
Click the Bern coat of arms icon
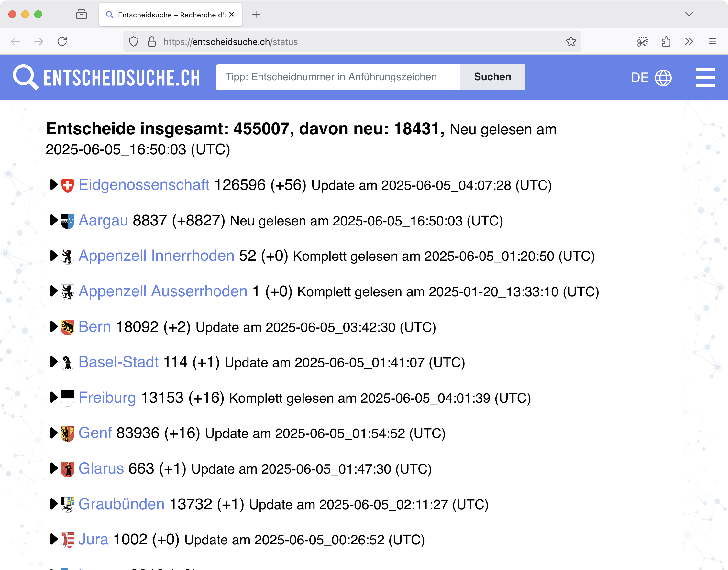click(x=67, y=327)
